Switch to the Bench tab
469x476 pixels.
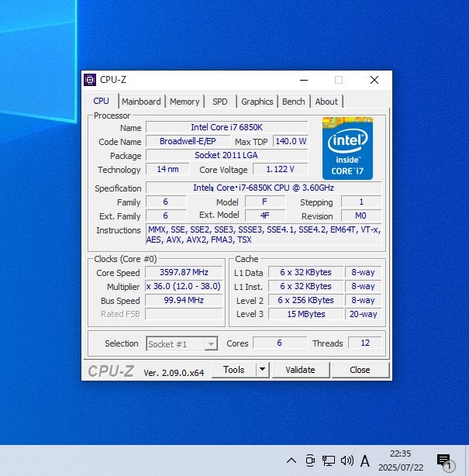294,102
